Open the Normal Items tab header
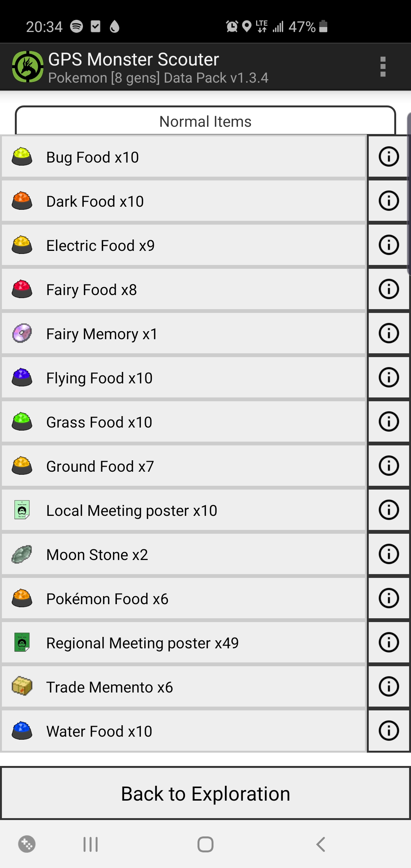This screenshot has height=868, width=411. tap(205, 121)
